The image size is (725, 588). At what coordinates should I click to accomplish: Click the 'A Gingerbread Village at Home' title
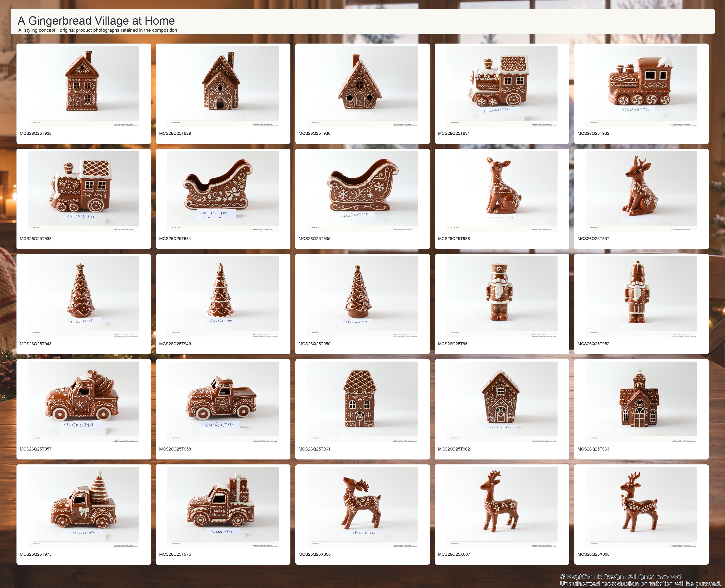pyautogui.click(x=96, y=21)
